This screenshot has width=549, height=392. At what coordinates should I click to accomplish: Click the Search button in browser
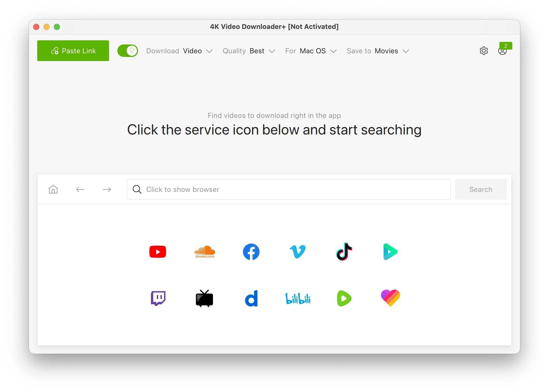(x=481, y=189)
